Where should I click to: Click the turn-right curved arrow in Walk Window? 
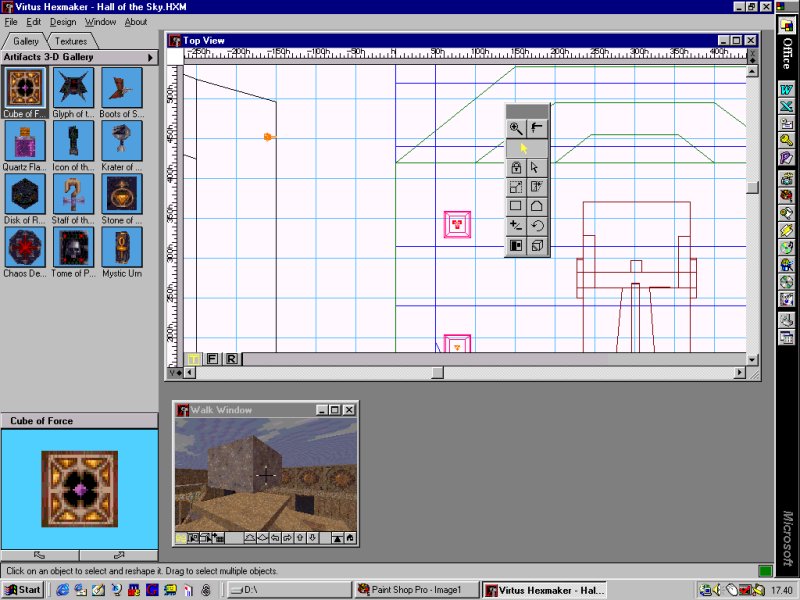click(287, 538)
